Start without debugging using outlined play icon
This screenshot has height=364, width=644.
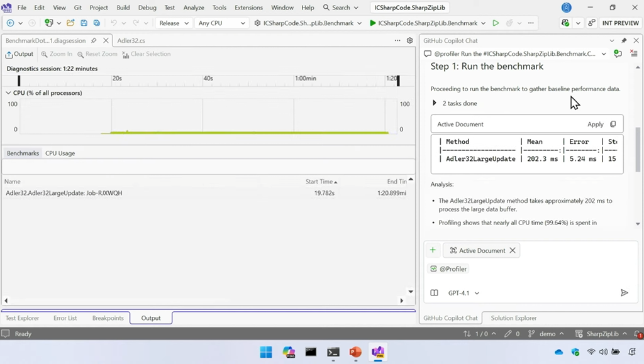click(496, 23)
